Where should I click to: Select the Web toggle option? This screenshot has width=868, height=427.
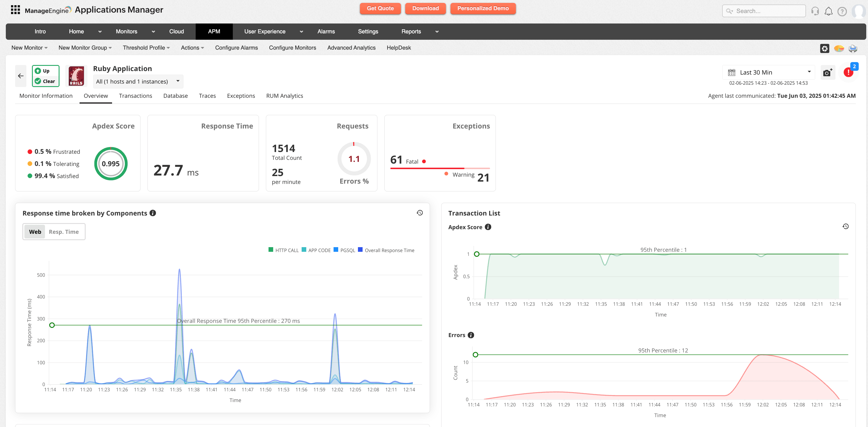point(35,232)
